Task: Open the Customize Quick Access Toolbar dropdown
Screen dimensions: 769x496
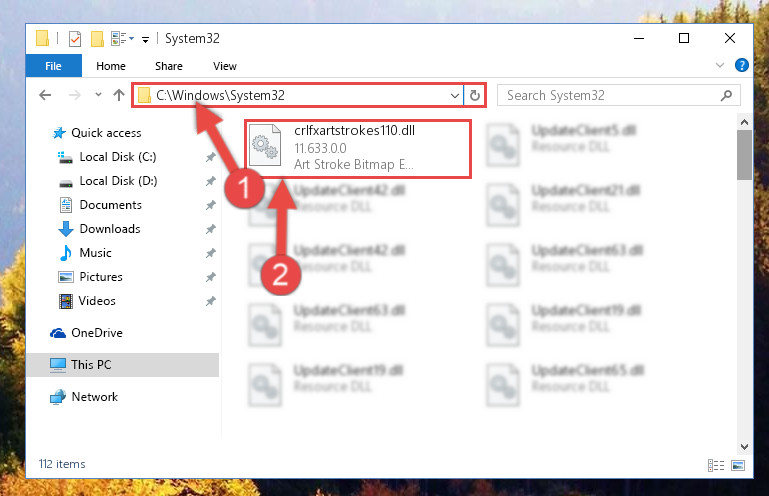Action: pos(145,39)
